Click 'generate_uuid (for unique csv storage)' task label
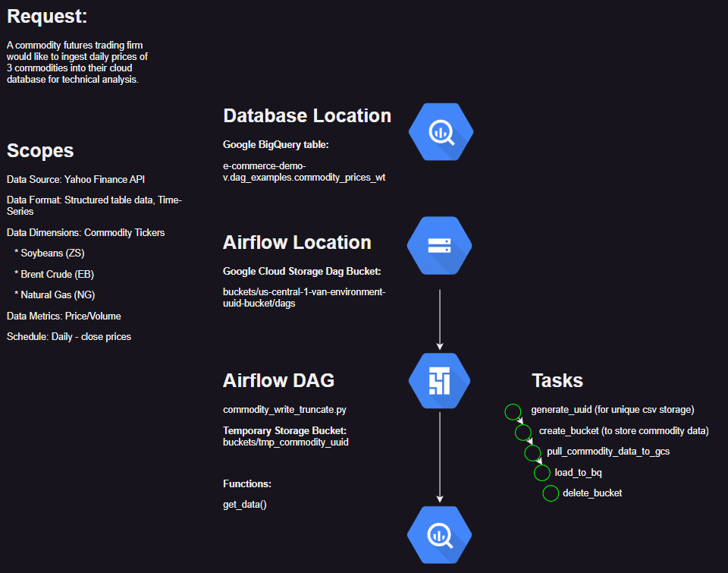This screenshot has height=573, width=728. 613,409
